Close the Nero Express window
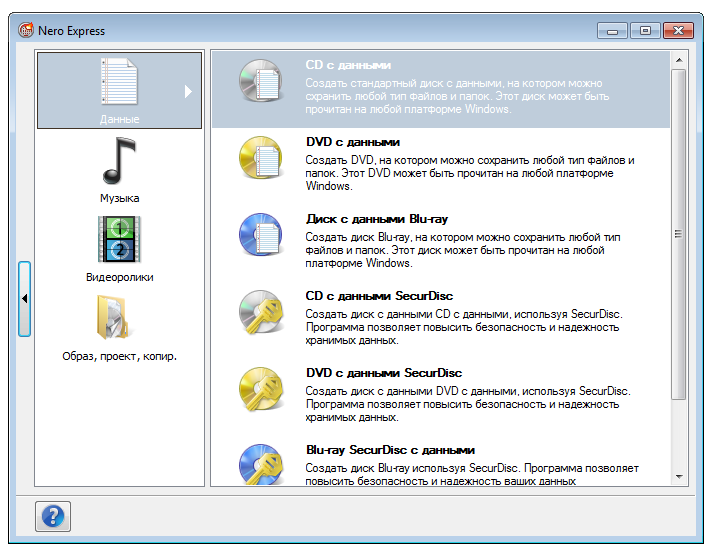Image resolution: width=713 pixels, height=557 pixels. click(678, 30)
